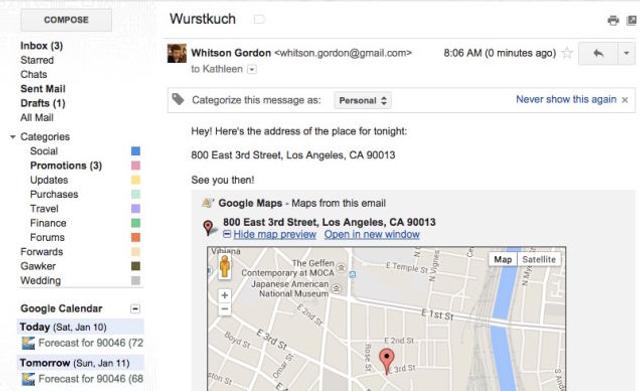
Task: Open the email in a new window
Action: [632, 20]
